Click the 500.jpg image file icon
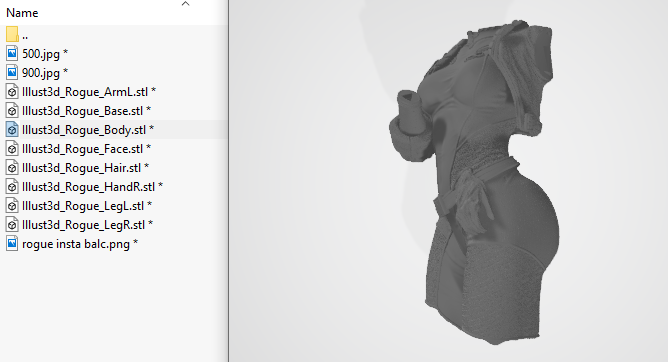The image size is (668, 362). 12,53
